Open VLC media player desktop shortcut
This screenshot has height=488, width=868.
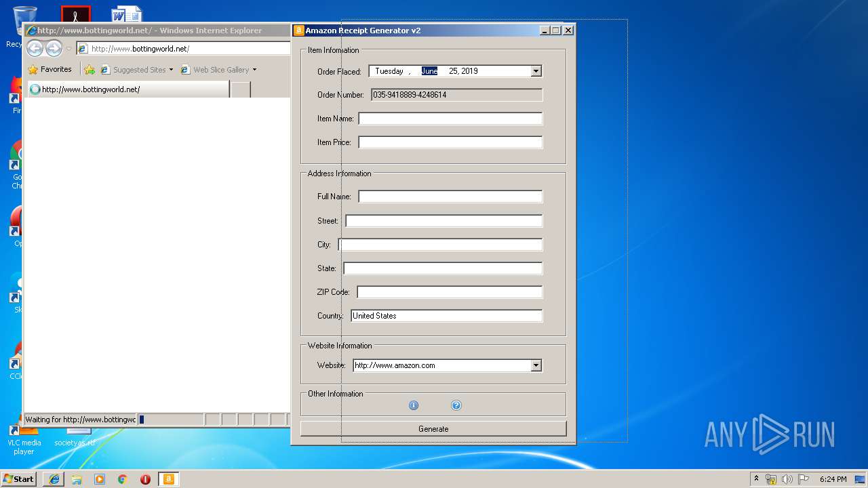[x=24, y=438]
